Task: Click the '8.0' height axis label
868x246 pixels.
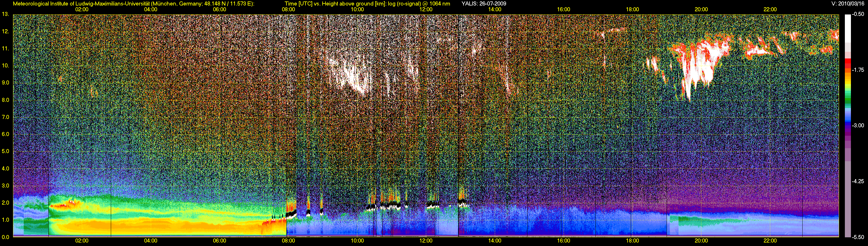Action: (5, 100)
